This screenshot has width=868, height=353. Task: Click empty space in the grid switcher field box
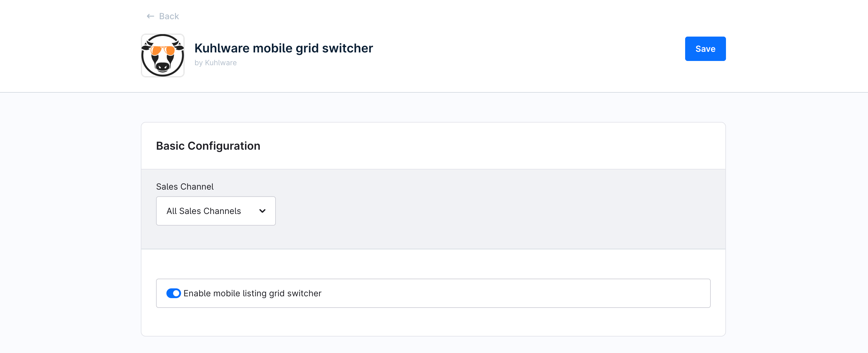pos(505,293)
